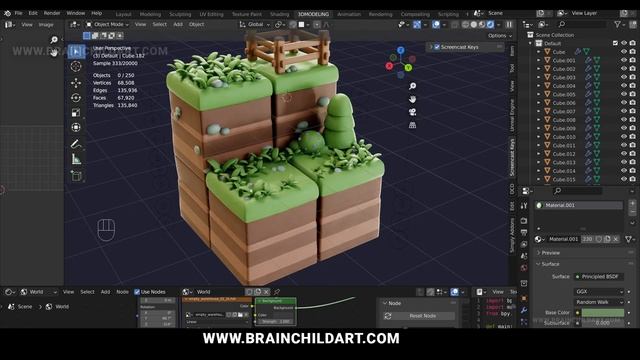Select the Add Cube tool
Screen dimensions: 640x360
tap(76, 176)
